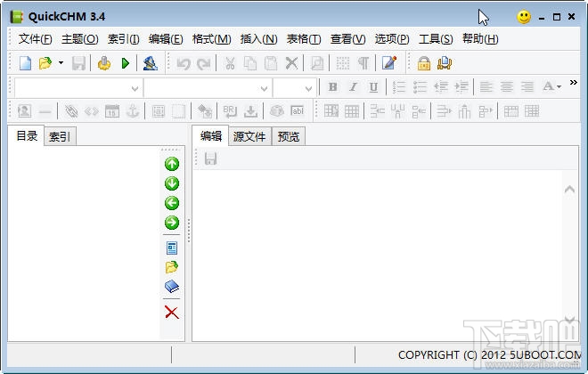The height and width of the screenshot is (374, 588).
Task: Open the paragraph style combo box
Action: tap(78, 88)
